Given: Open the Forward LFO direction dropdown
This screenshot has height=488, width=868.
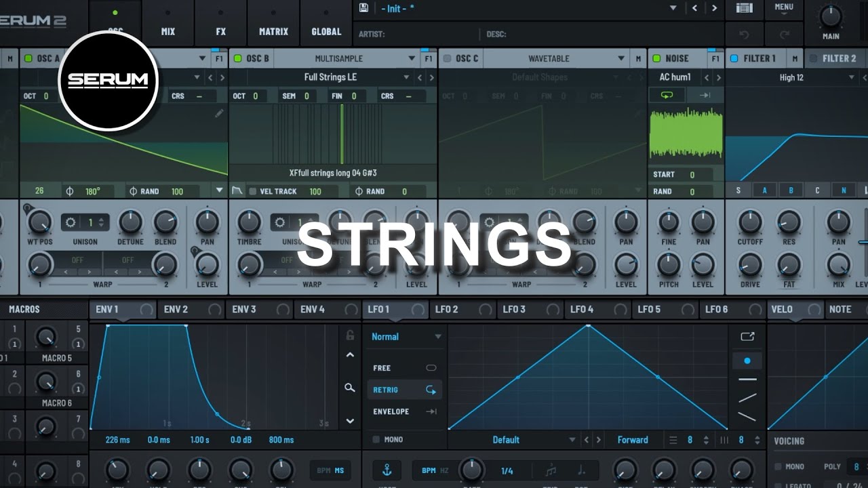Looking at the screenshot, I should coord(633,440).
